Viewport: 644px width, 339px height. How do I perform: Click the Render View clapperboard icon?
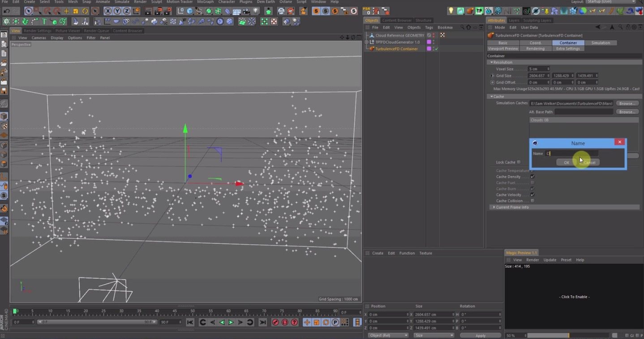pos(148,11)
